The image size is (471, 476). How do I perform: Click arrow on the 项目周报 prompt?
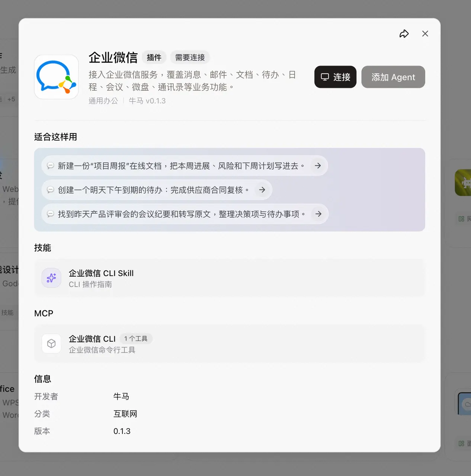[318, 166]
